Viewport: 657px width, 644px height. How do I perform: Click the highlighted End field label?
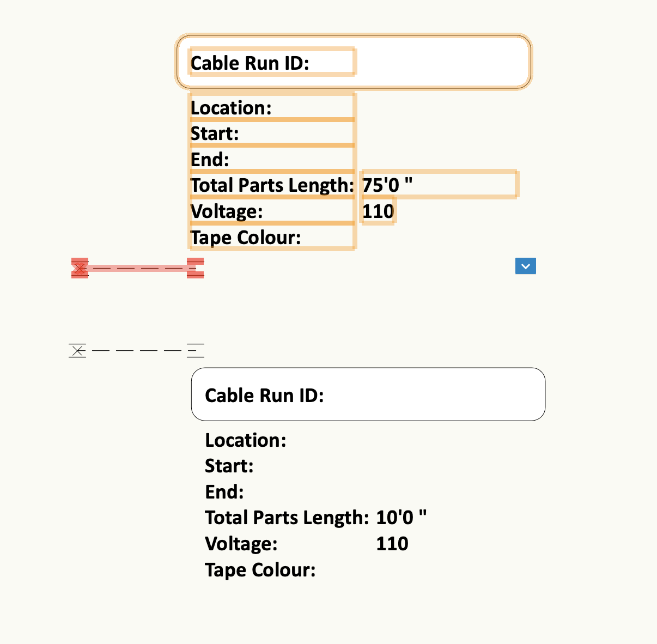pos(210,160)
